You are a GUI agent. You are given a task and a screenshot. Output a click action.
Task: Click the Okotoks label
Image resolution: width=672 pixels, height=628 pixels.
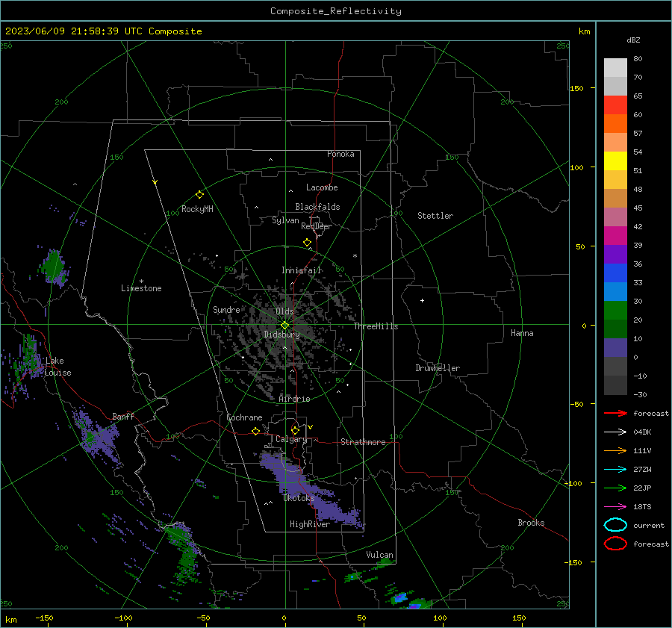pyautogui.click(x=299, y=498)
